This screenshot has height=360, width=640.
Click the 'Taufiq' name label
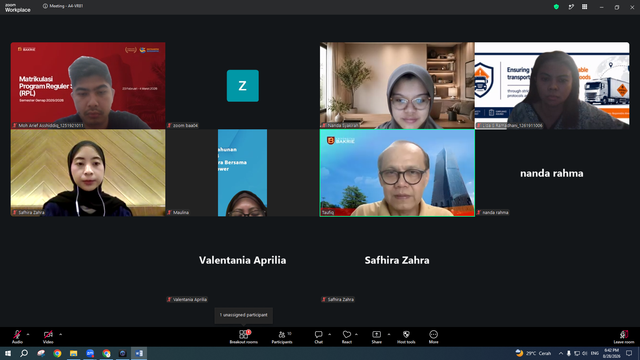[x=328, y=212]
